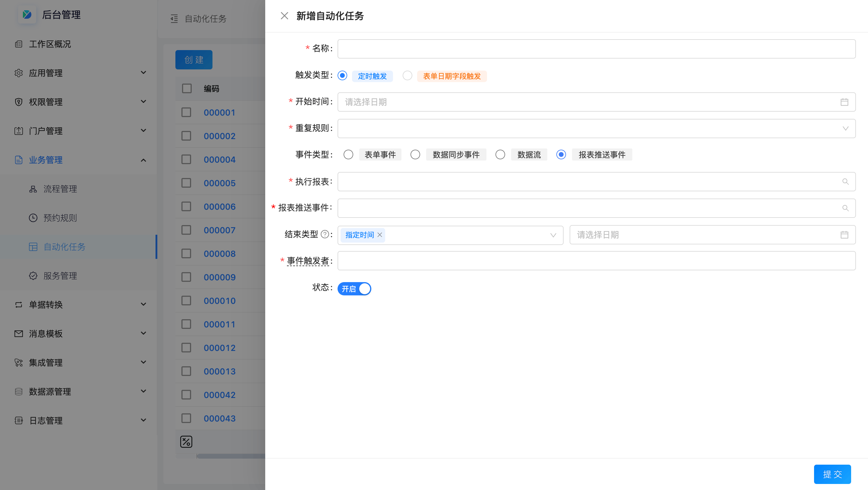Remove the 指定时间 tag with its x
The image size is (868, 490).
[380, 235]
